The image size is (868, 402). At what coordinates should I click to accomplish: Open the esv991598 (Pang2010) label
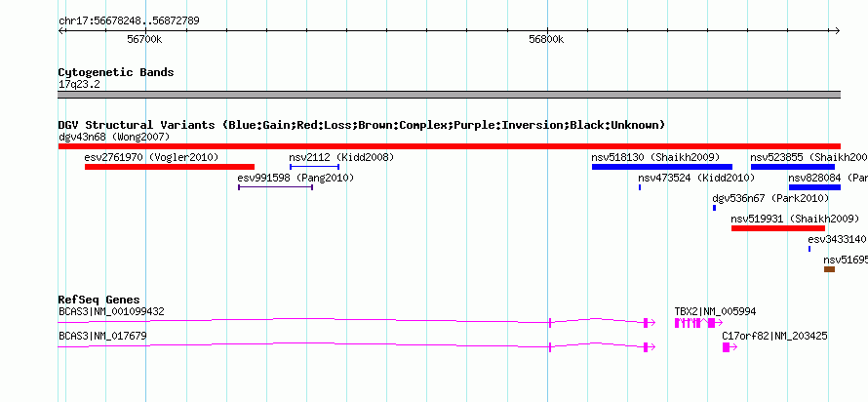click(296, 178)
